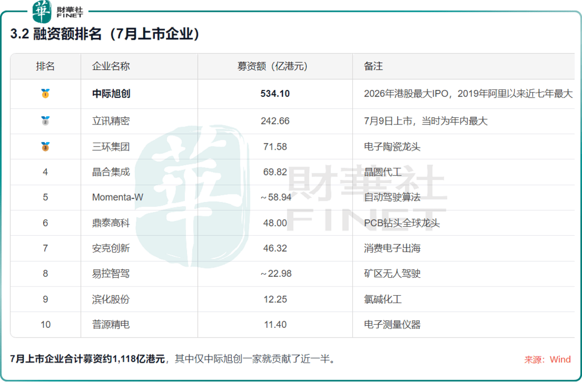Click the rank number 10
Viewport: 582px width, 392px height.
45,325
